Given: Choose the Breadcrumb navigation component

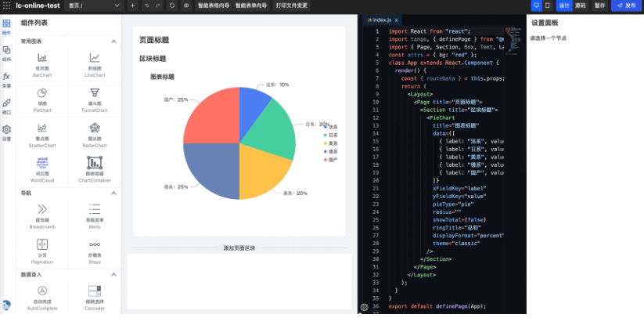Looking at the screenshot, I should tap(41, 209).
